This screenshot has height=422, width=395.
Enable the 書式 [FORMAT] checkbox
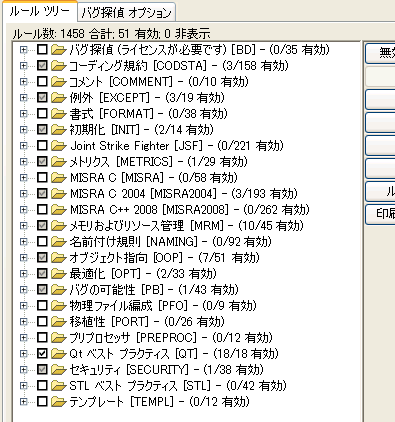click(42, 114)
